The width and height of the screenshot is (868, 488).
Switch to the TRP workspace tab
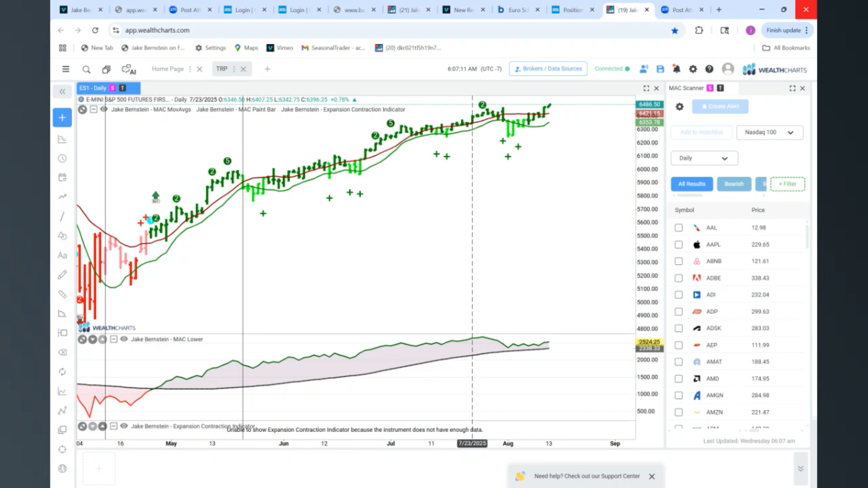(222, 69)
